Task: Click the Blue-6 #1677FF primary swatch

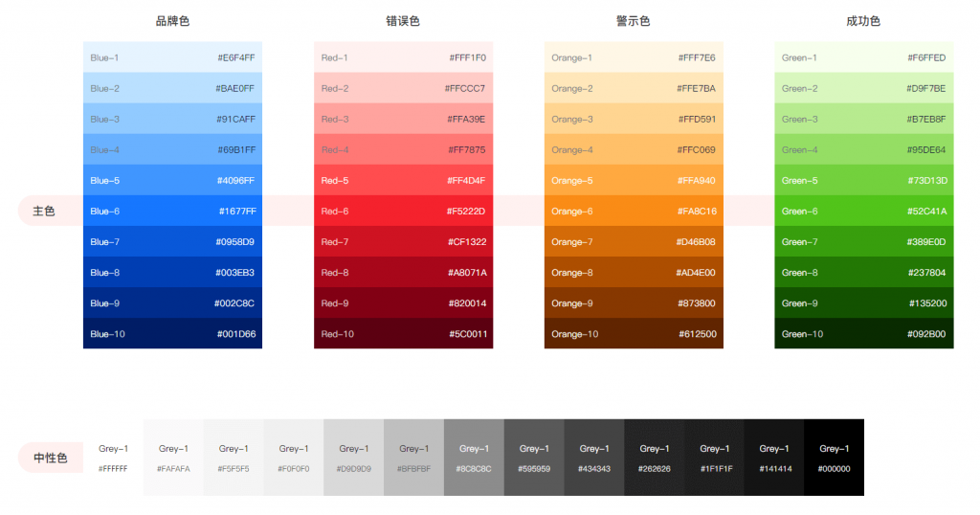Action: (172, 211)
